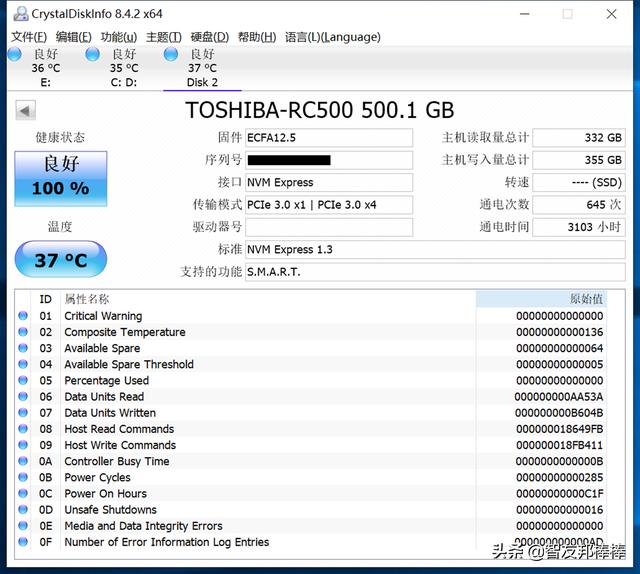Select the C: D: drive tab
Image resolution: width=640 pixels, height=574 pixels.
point(124,68)
